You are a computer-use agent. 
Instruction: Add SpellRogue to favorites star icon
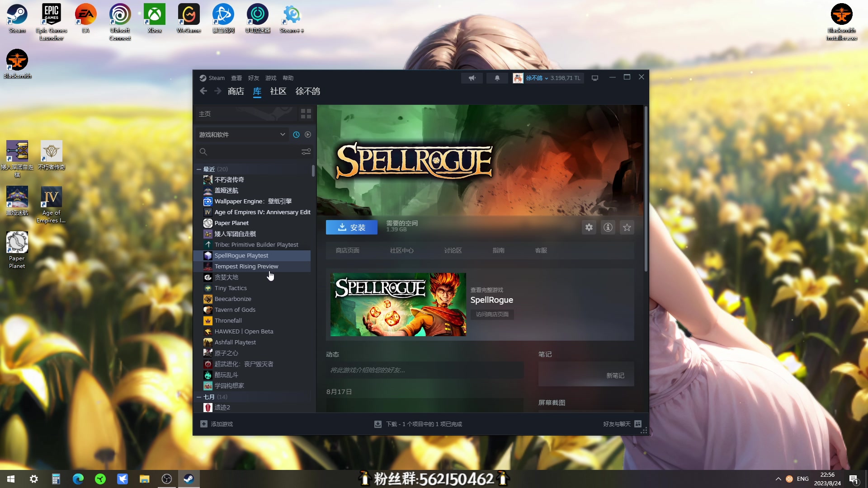click(x=627, y=227)
